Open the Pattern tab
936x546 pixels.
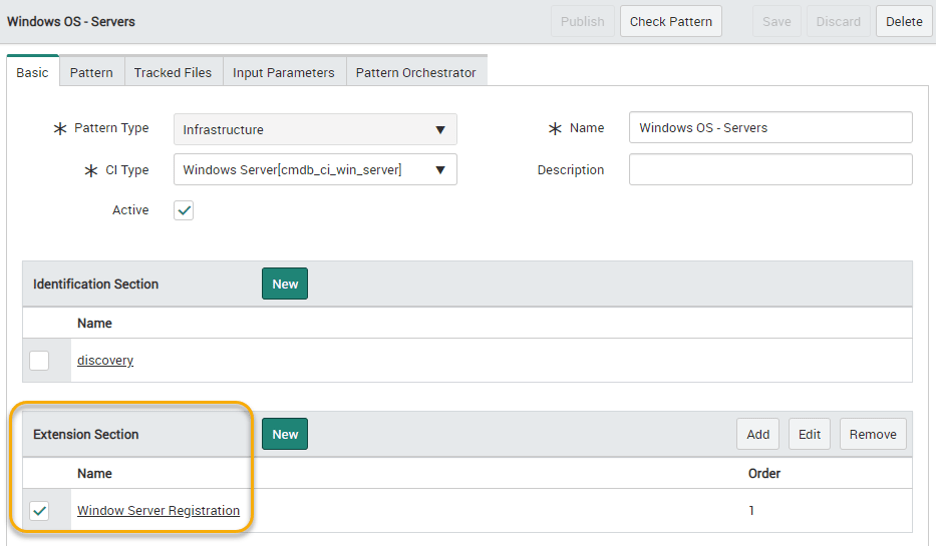pyautogui.click(x=91, y=72)
